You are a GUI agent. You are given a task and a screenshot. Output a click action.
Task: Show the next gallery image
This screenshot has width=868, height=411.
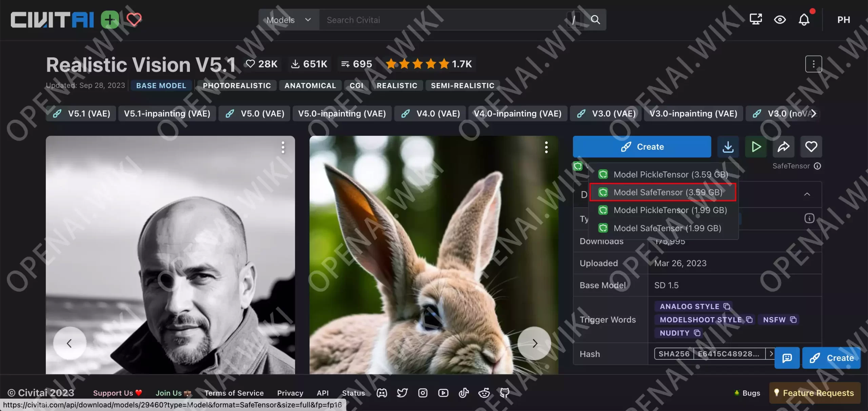point(534,343)
